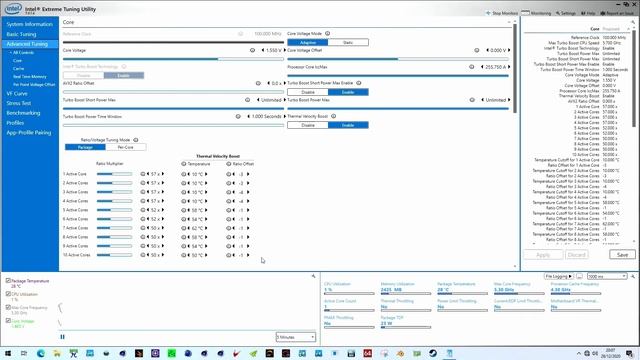Set Core Voltage Mode to Static
640x360 pixels.
tap(348, 42)
